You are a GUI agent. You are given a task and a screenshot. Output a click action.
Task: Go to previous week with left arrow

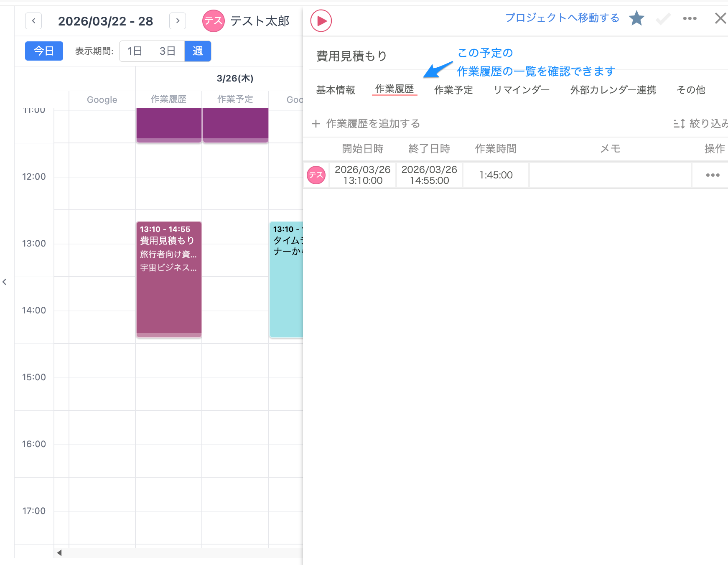pos(33,21)
